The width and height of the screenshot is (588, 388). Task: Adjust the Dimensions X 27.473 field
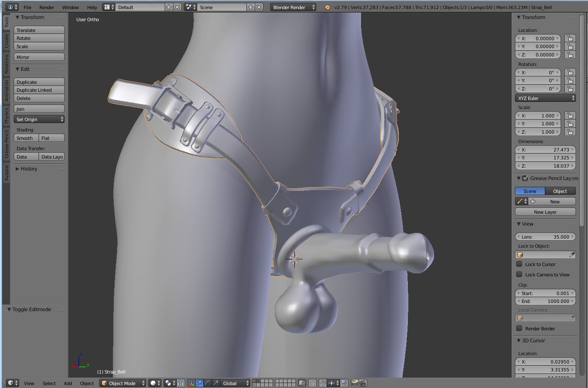point(545,149)
